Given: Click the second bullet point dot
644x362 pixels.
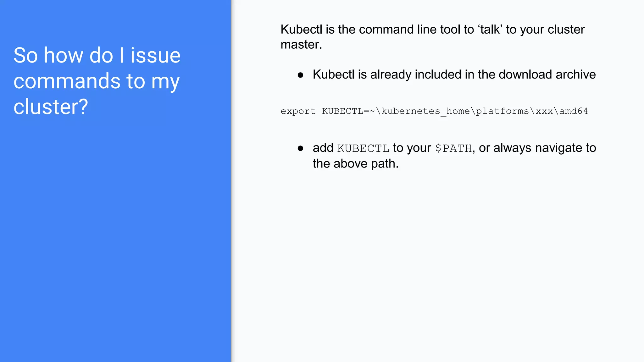Looking at the screenshot, I should click(x=300, y=148).
